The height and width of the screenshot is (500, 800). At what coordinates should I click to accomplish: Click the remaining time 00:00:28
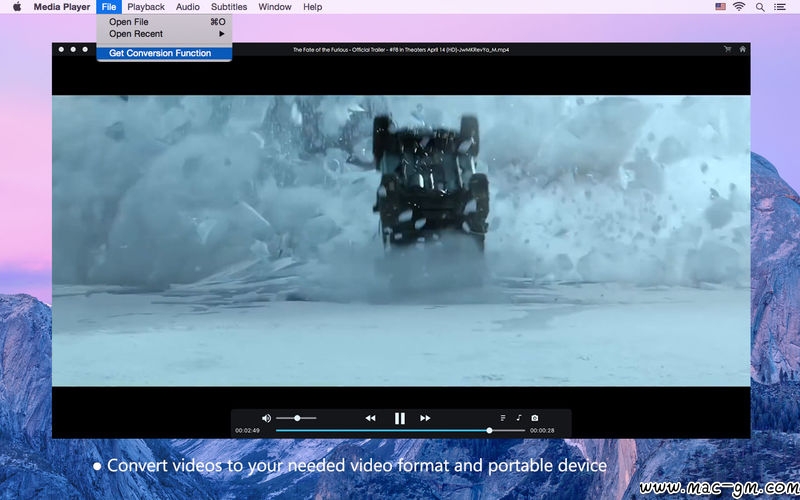(542, 431)
